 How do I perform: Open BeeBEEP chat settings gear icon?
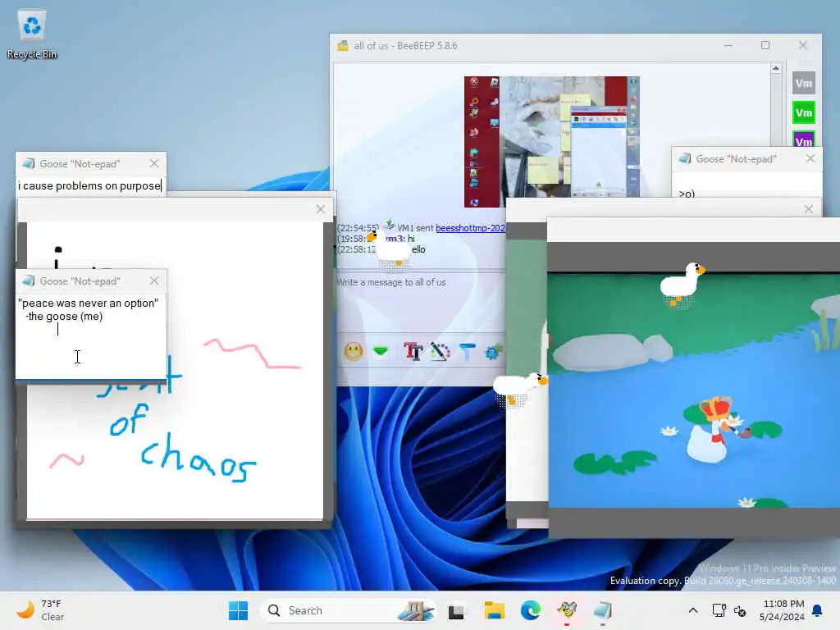(x=493, y=351)
